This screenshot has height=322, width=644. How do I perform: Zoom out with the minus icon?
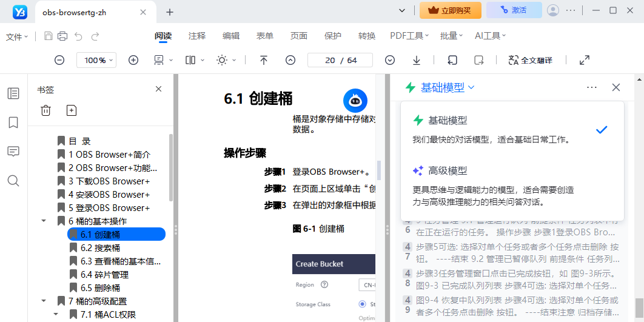59,60
